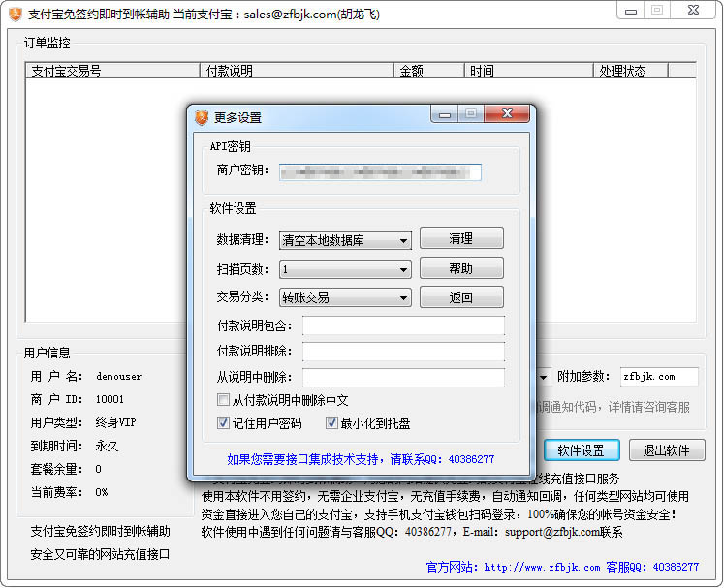Expand the dropdown arrow beside 附加参数
This screenshot has height=588, width=724.
click(544, 377)
